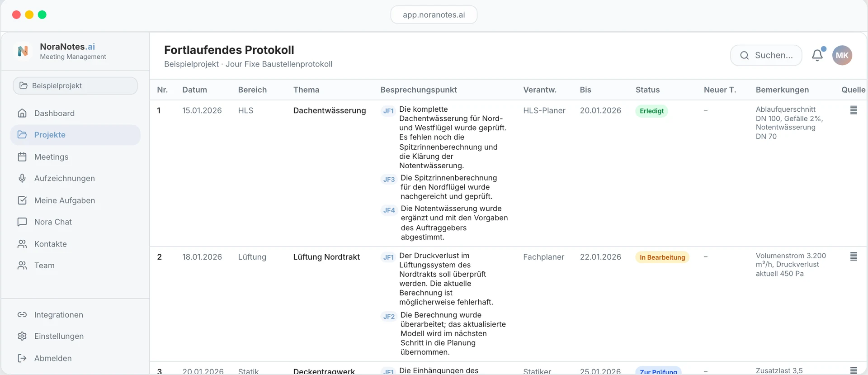Viewport: 868px width, 375px height.
Task: Click the Meine Aufgaben checkbox icon
Action: (22, 200)
